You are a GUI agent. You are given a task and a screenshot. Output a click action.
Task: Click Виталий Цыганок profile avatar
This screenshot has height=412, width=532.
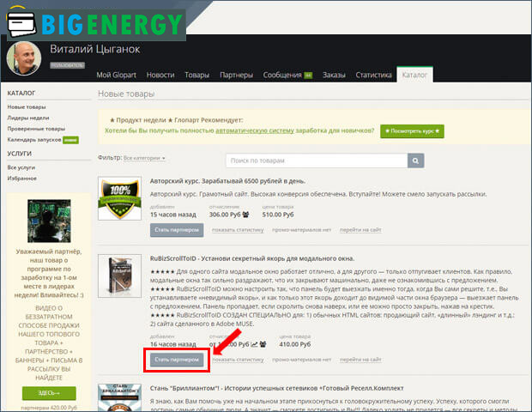25,57
